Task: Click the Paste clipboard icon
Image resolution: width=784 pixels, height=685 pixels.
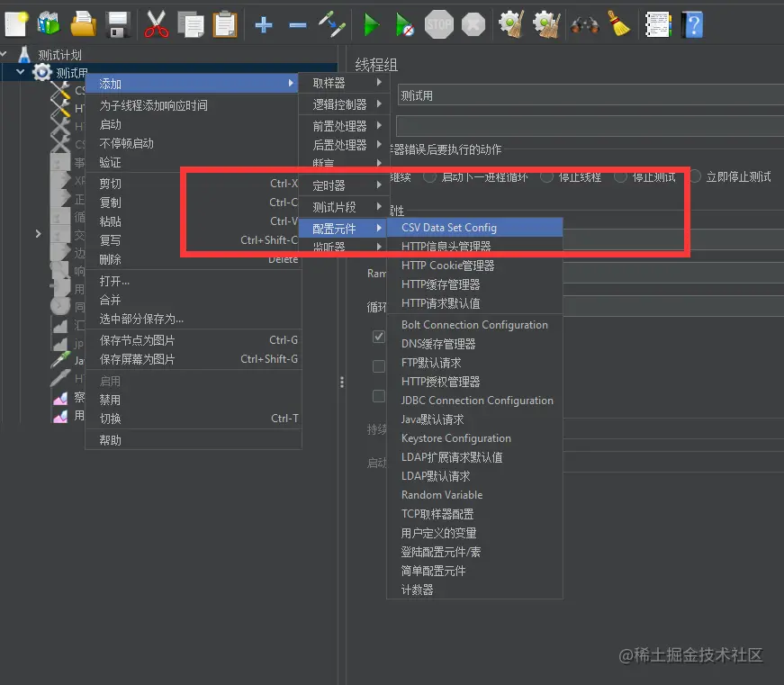Action: (225, 24)
